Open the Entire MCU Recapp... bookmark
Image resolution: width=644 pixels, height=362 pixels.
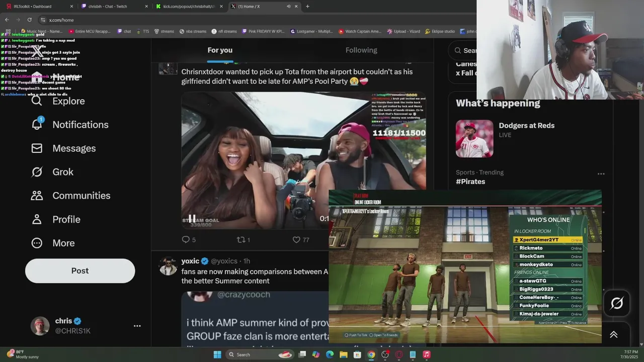click(89, 31)
